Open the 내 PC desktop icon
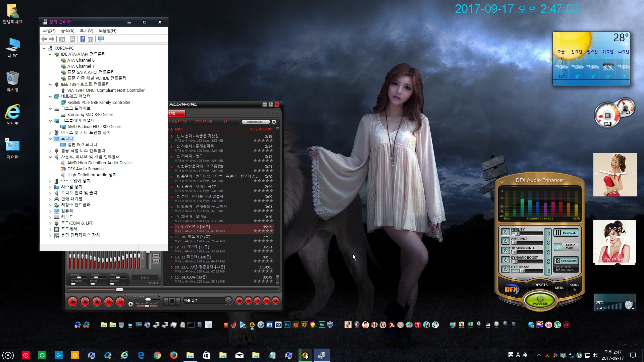The height and width of the screenshot is (362, 644). pos(13,48)
